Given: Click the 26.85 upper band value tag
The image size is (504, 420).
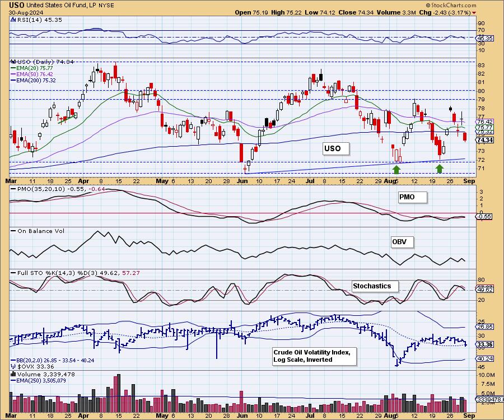Looking at the screenshot, I should pyautogui.click(x=485, y=327).
